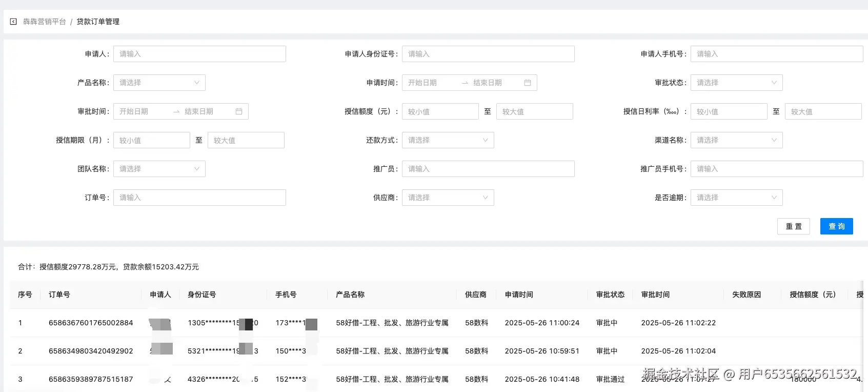The height and width of the screenshot is (392, 868).
Task: Focus the 推广员 input field
Action: pos(488,169)
